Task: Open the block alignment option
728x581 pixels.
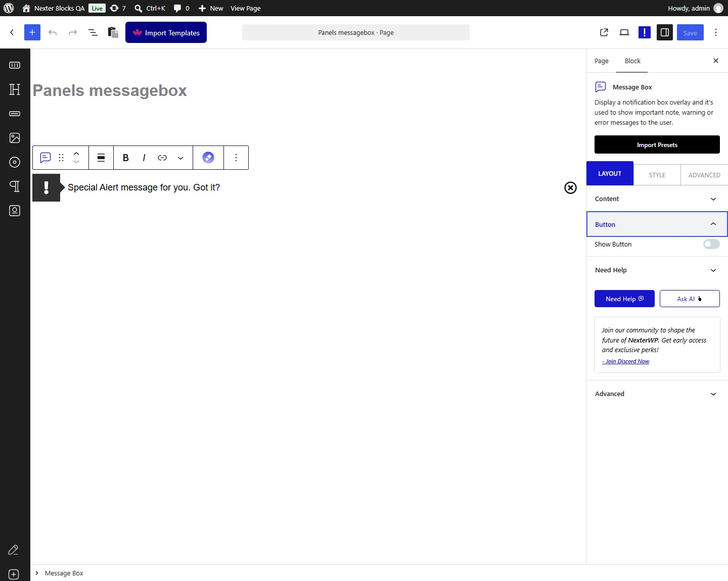Action: [x=101, y=158]
